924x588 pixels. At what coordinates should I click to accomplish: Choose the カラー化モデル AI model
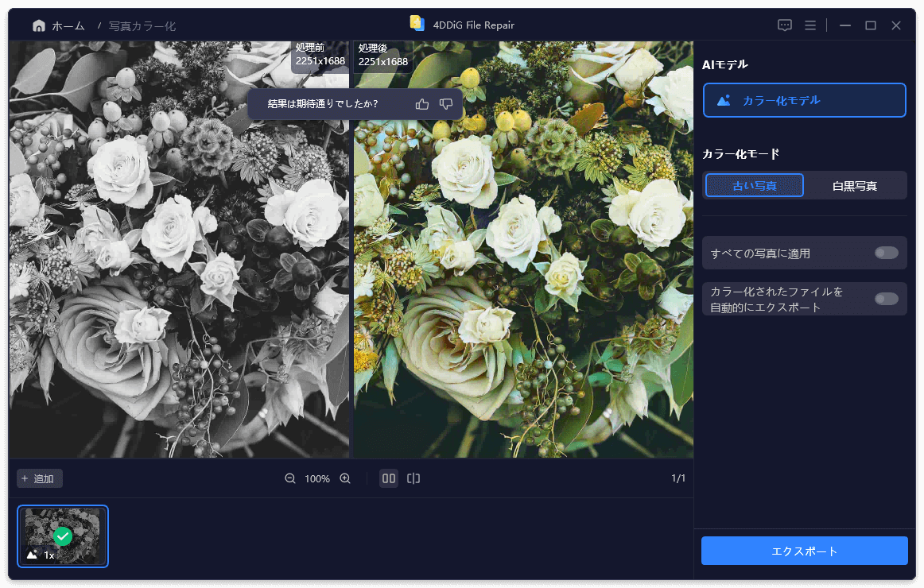(805, 100)
